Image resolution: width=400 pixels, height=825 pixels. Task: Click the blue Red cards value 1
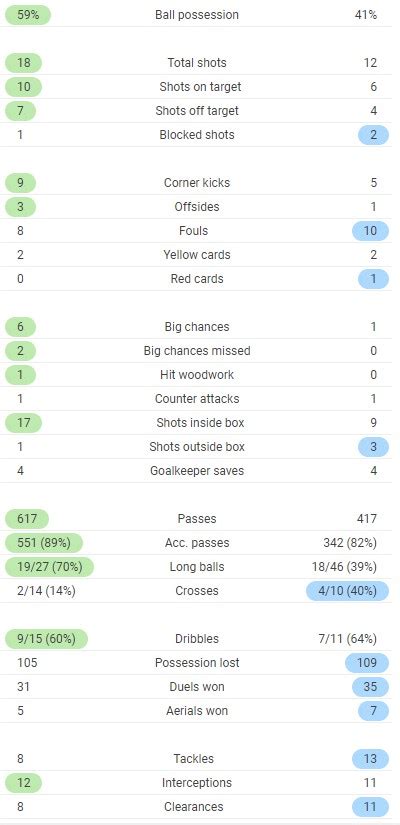pos(373,279)
